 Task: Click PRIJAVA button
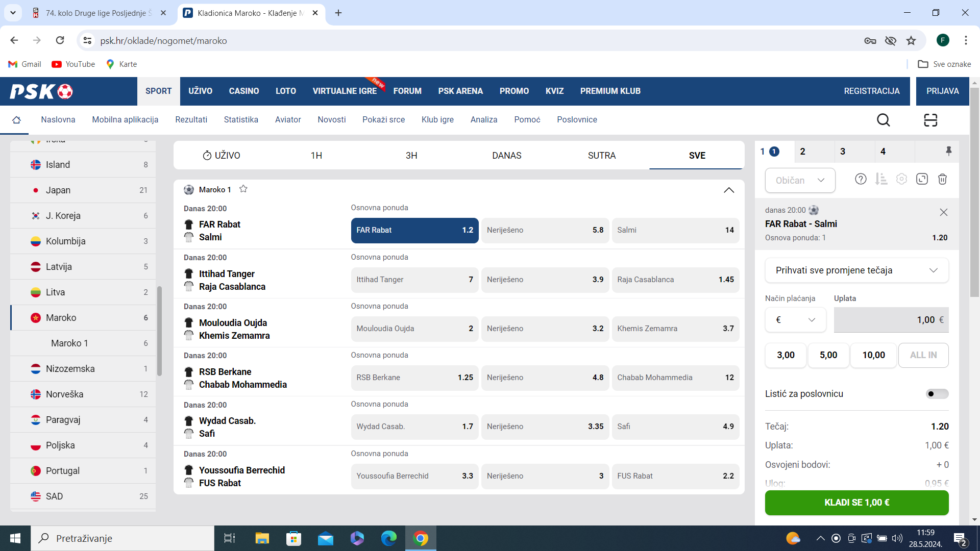coord(942,91)
